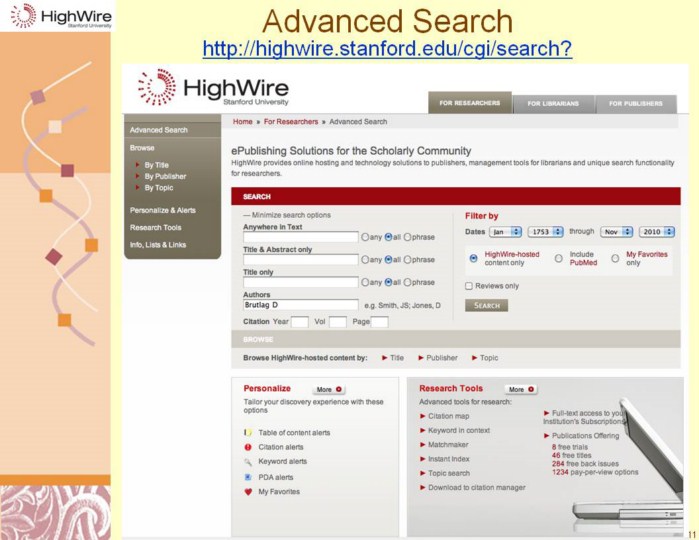Click the red arrow beside Citation map
This screenshot has height=540, width=699.
point(420,416)
